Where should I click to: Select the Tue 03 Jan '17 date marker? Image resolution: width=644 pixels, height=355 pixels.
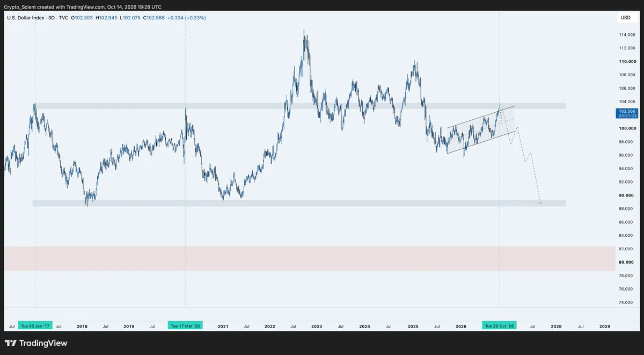[35, 326]
